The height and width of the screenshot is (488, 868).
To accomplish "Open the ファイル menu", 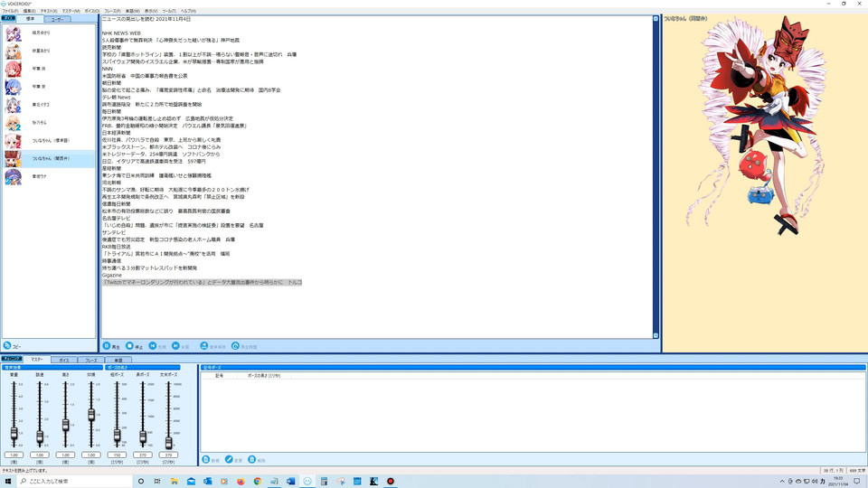I will coord(10,11).
